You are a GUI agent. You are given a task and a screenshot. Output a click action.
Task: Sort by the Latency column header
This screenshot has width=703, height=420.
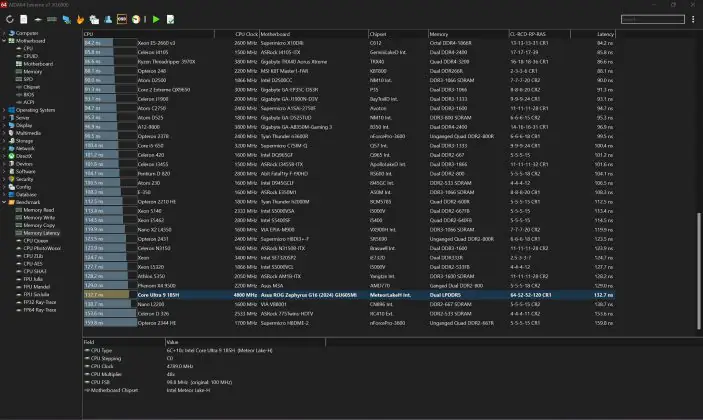pos(593,34)
